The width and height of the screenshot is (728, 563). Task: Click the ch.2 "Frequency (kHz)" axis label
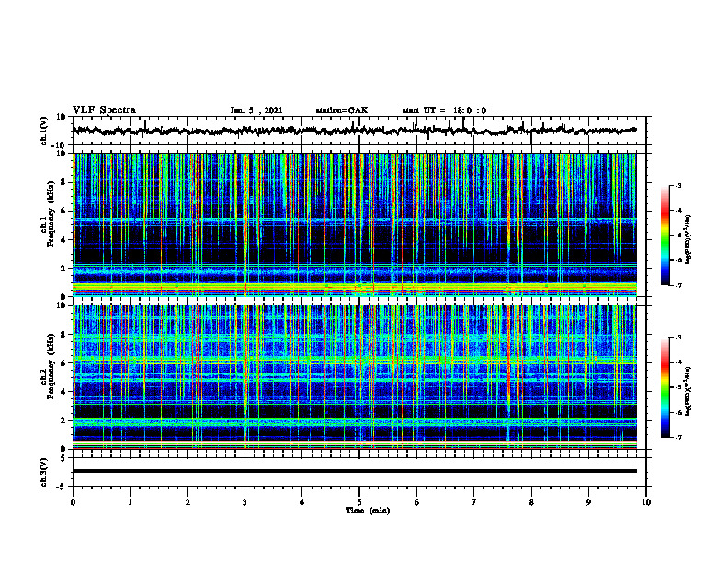pyautogui.click(x=51, y=366)
